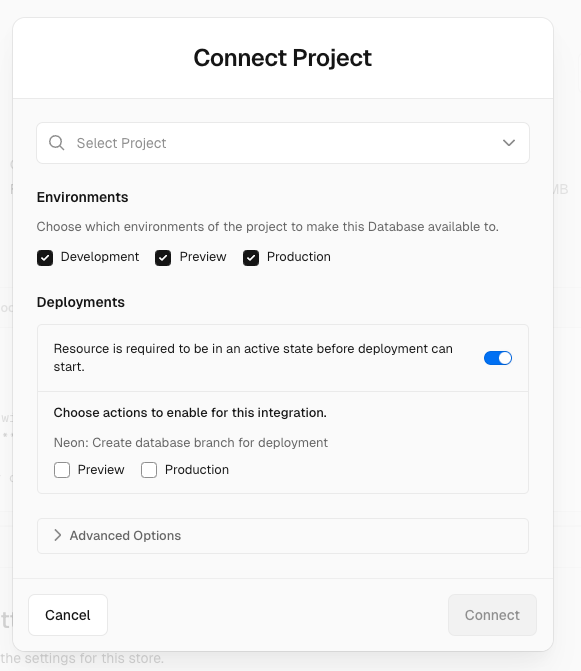Enable Neon branch creation for Production deployments
Viewport: 581px width, 671px height.
149,470
